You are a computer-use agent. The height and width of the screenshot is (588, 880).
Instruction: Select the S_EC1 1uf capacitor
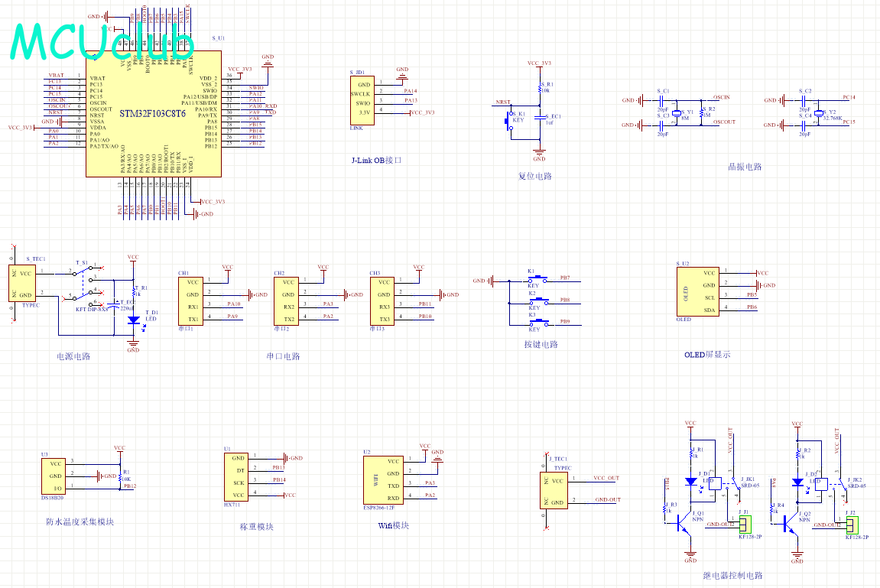point(539,119)
